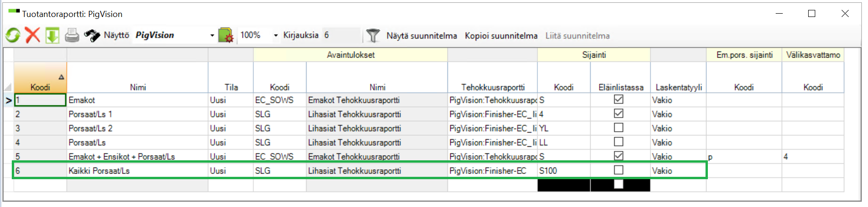Click the Kirjauksia value field
This screenshot has height=207, width=868.
coord(341,35)
